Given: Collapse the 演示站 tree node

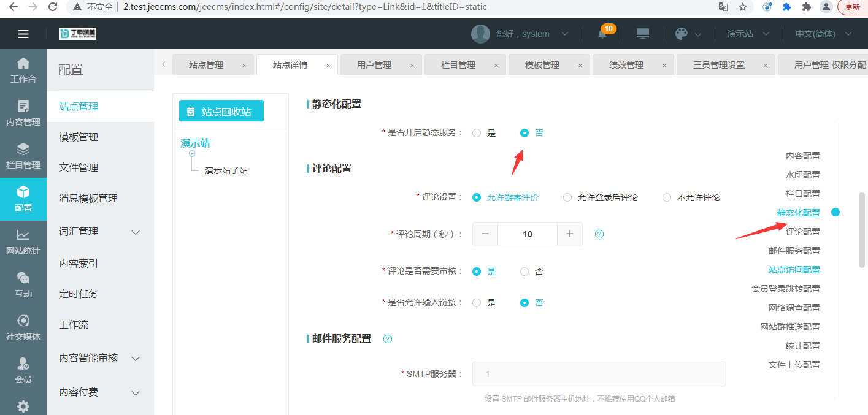Looking at the screenshot, I should (x=192, y=154).
